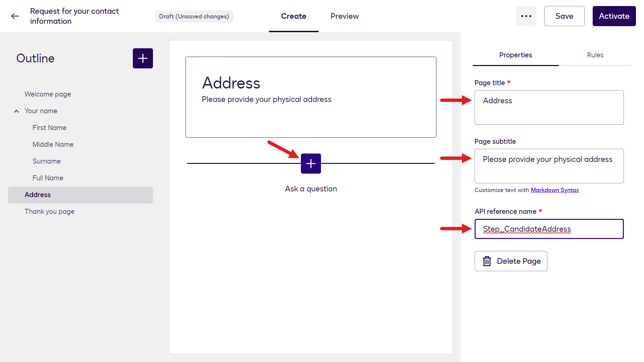Open the three-dot more options menu
This screenshot has width=644, height=362.
[x=526, y=16]
